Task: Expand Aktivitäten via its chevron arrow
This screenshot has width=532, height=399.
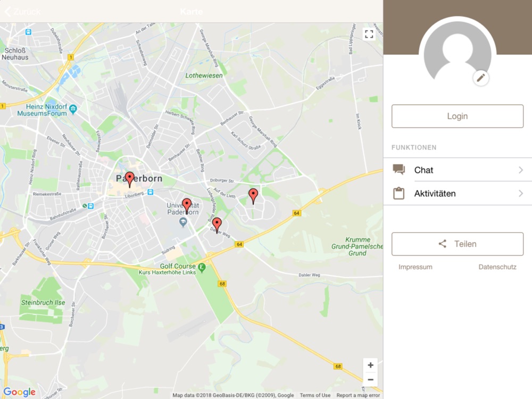Action: pyautogui.click(x=521, y=194)
